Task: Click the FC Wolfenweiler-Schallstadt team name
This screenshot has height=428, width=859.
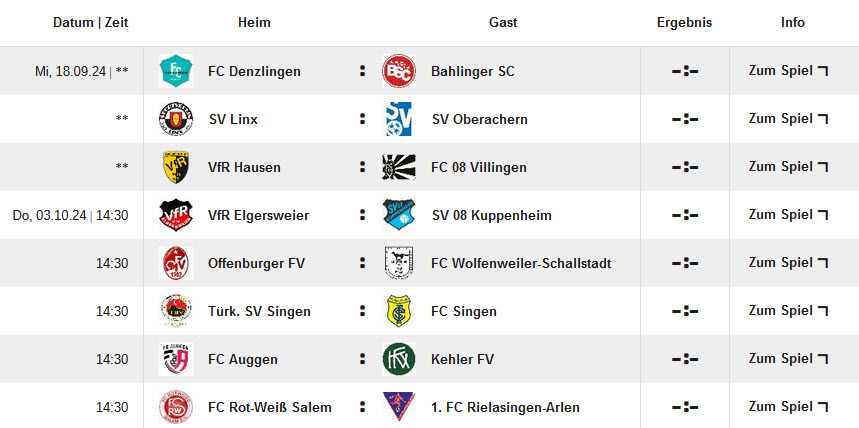Action: (521, 264)
